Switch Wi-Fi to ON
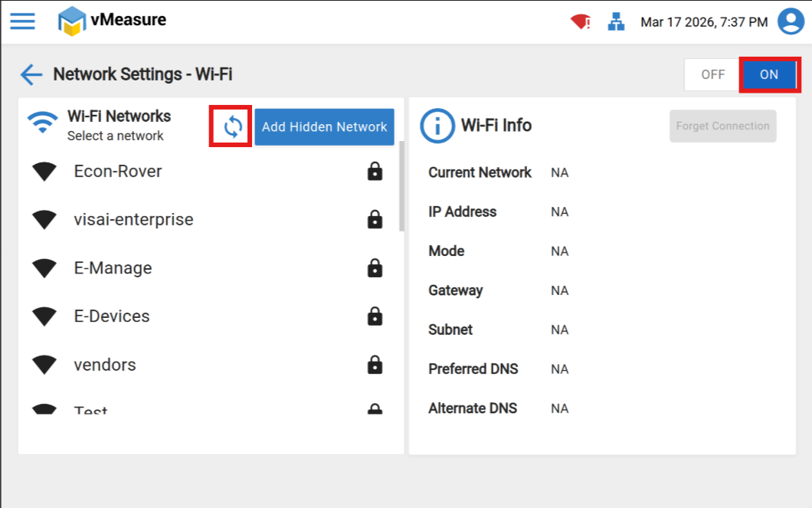Image resolution: width=812 pixels, height=508 pixels. click(769, 74)
